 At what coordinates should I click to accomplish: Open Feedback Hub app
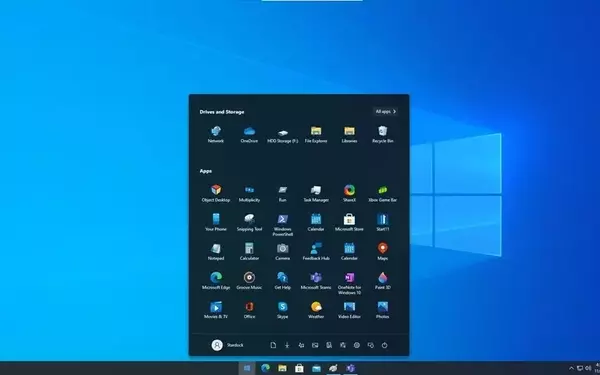(316, 251)
